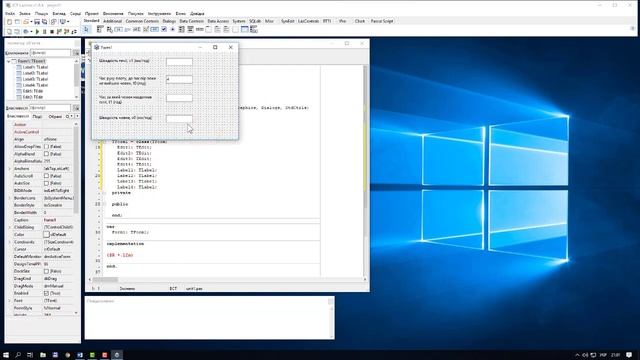The height and width of the screenshot is (360, 640).
Task: Select the TFrame component in the palette
Action: pyautogui.click(x=244, y=29)
